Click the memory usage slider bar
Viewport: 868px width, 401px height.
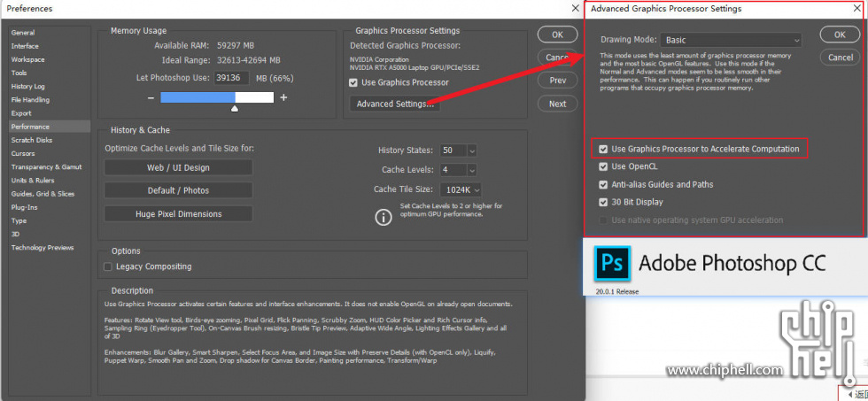coord(217,98)
